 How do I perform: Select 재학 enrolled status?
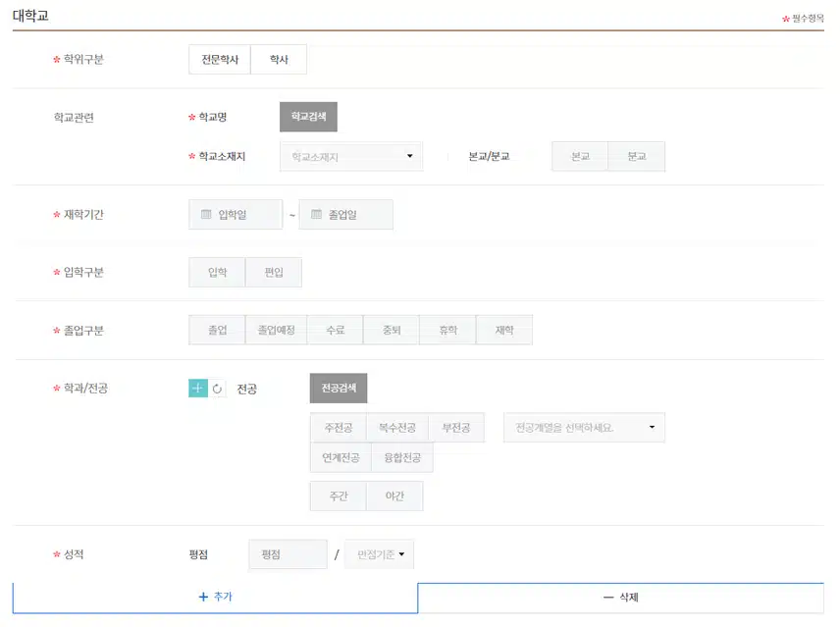coord(504,330)
